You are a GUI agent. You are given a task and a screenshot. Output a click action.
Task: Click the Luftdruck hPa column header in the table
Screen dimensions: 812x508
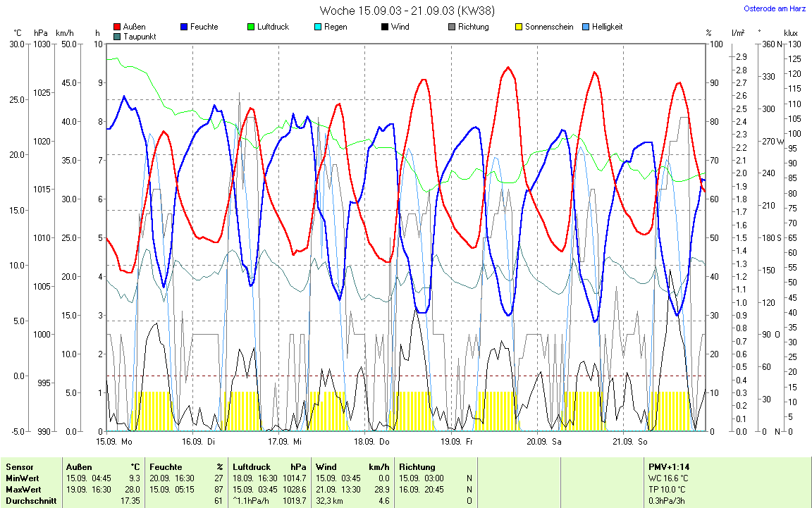(x=269, y=466)
